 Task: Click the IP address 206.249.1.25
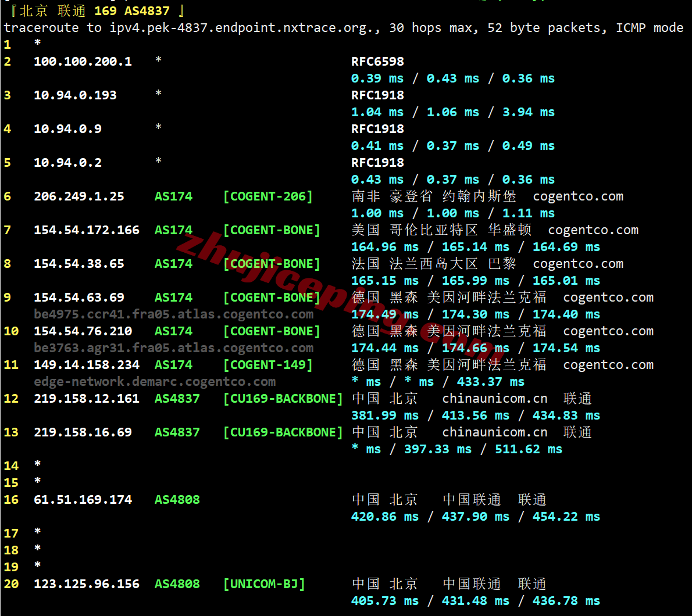(79, 196)
